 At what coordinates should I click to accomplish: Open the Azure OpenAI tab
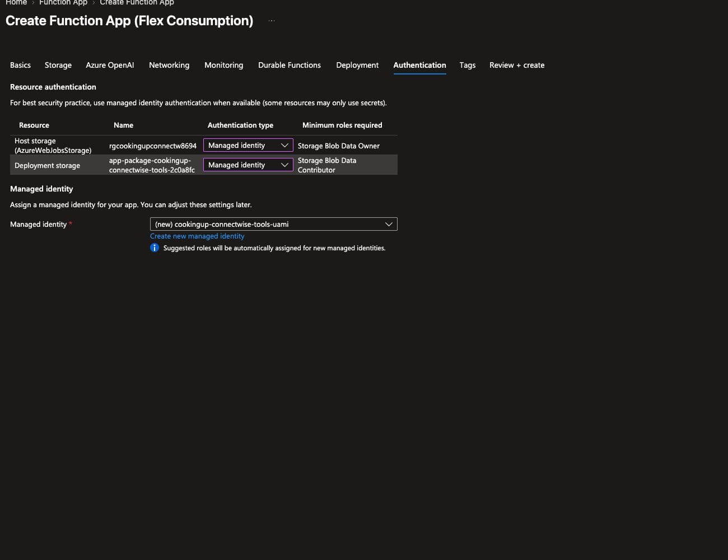pyautogui.click(x=110, y=65)
